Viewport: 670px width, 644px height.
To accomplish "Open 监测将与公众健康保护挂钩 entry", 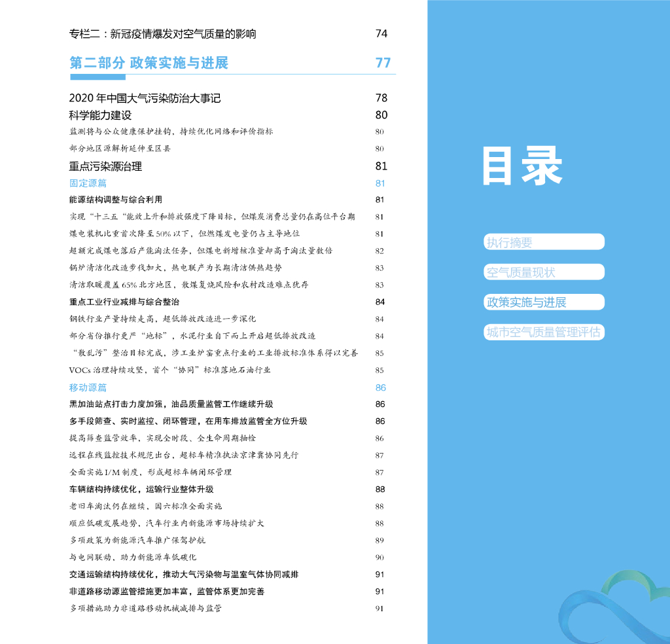I will coord(171,132).
